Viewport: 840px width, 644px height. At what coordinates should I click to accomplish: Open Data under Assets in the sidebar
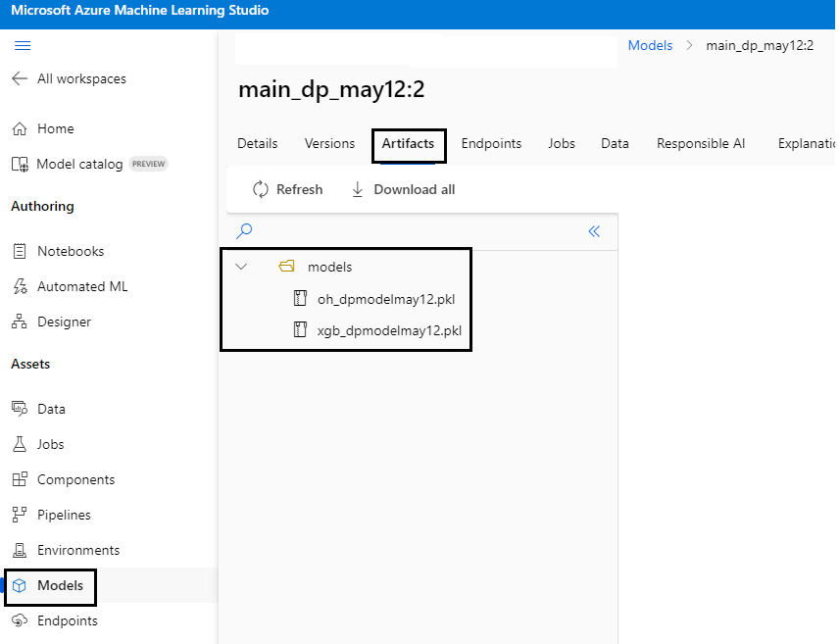click(x=51, y=409)
